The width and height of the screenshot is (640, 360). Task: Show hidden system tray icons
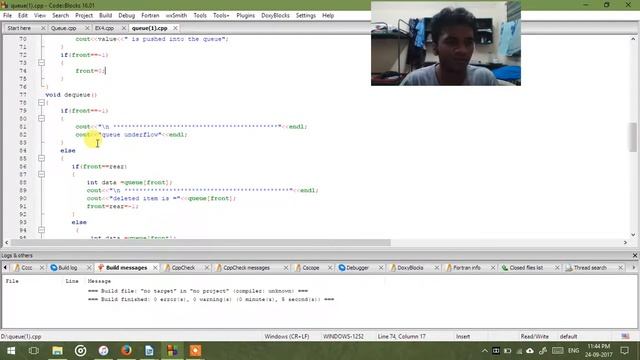[484, 351]
